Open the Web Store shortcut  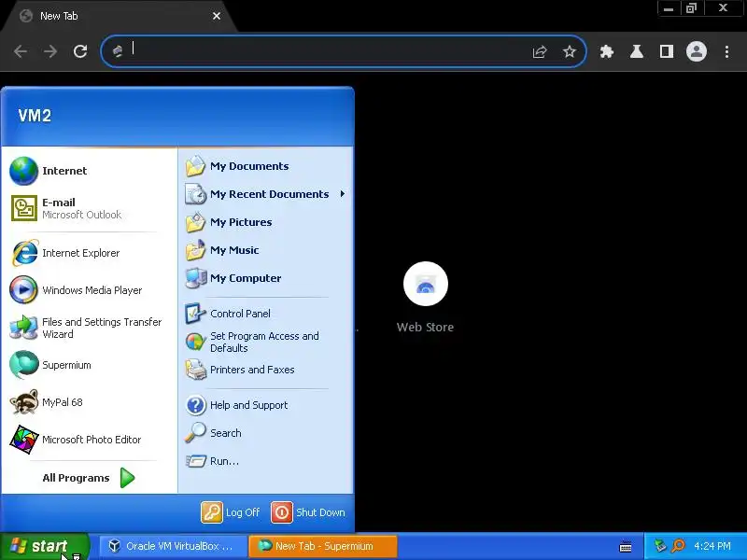click(426, 297)
